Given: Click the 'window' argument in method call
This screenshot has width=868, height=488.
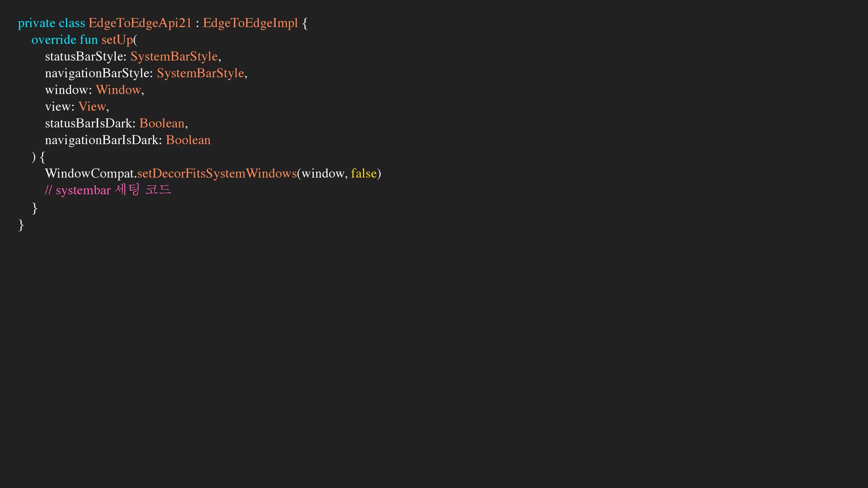Looking at the screenshot, I should 323,174.
